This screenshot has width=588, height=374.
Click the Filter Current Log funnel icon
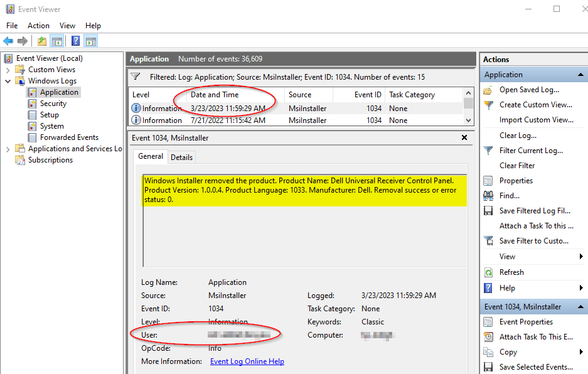(x=488, y=151)
